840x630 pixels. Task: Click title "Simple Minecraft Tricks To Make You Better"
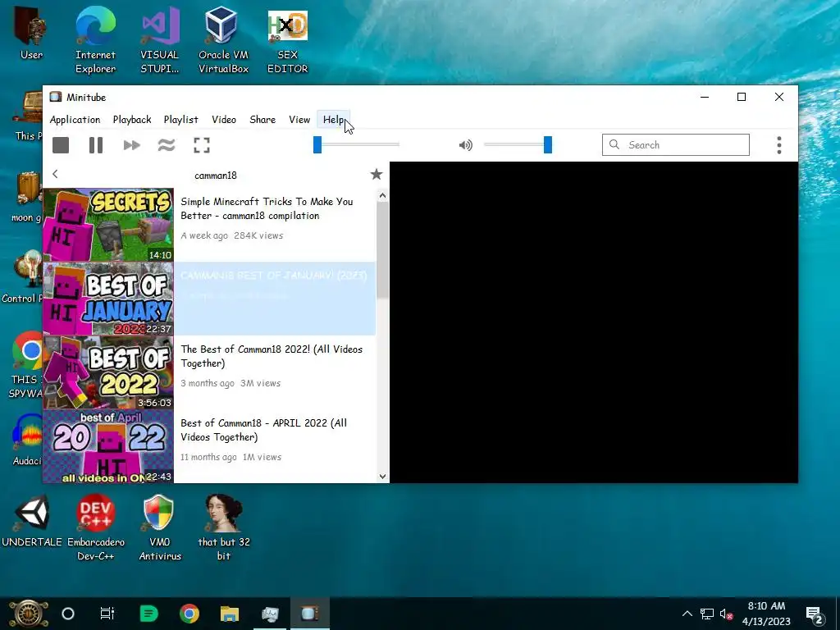click(267, 208)
